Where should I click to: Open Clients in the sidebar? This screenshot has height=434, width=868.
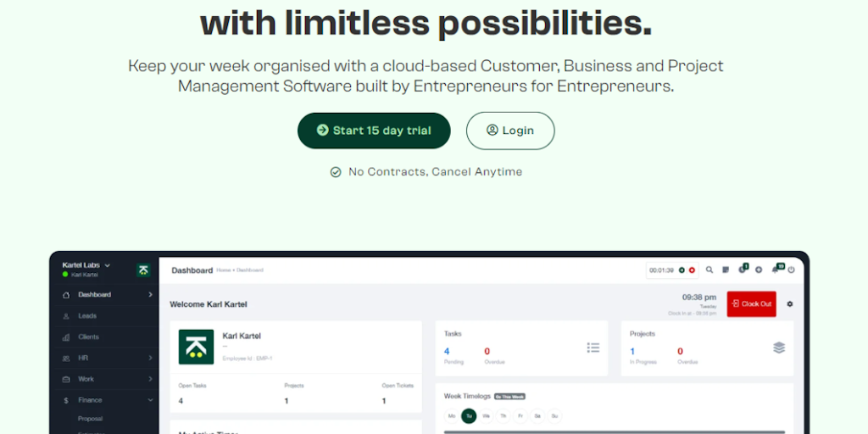click(88, 337)
